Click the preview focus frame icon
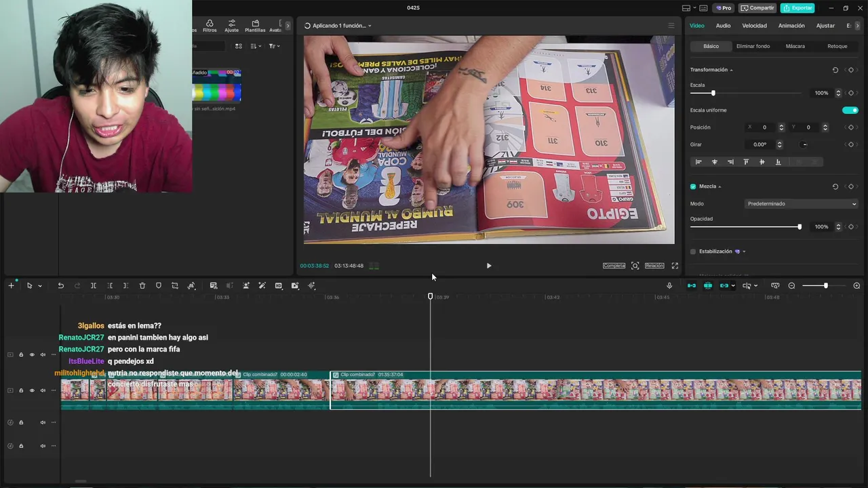 point(635,266)
